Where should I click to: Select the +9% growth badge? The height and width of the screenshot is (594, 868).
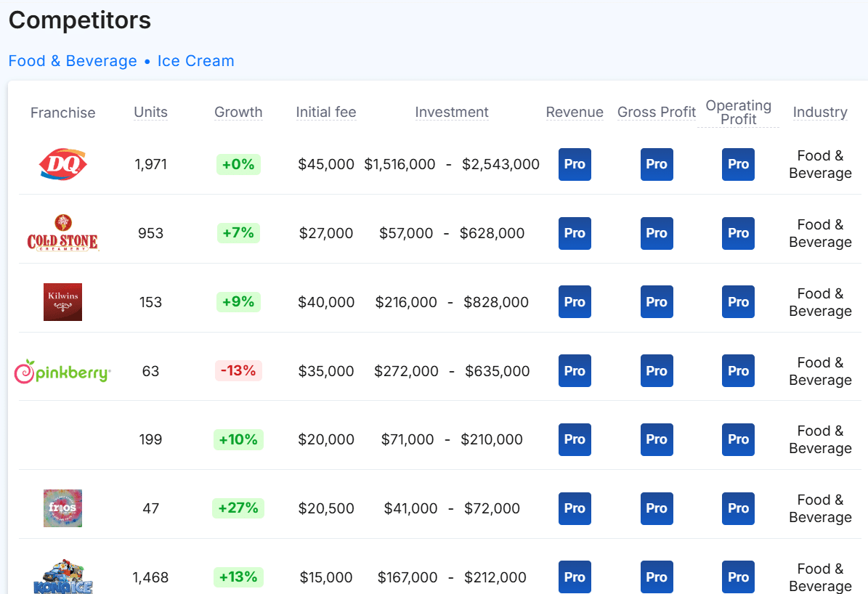click(x=238, y=301)
